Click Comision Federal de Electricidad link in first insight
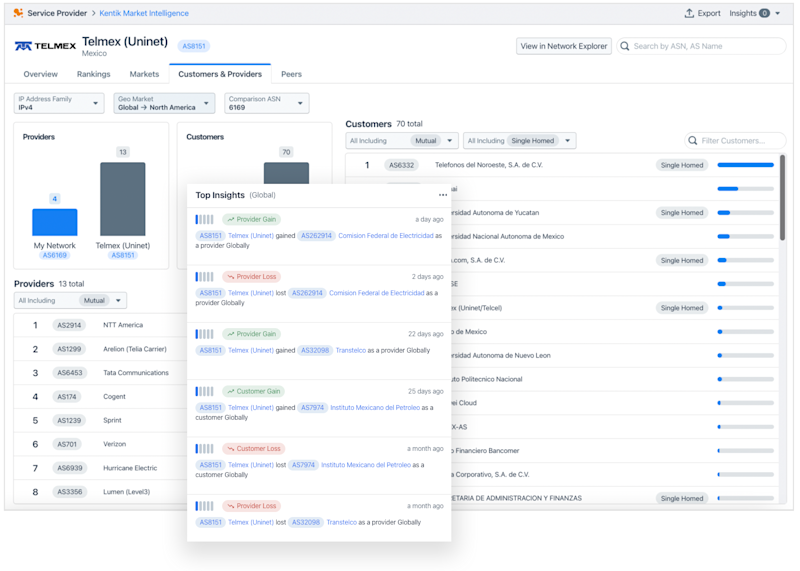 click(x=386, y=236)
